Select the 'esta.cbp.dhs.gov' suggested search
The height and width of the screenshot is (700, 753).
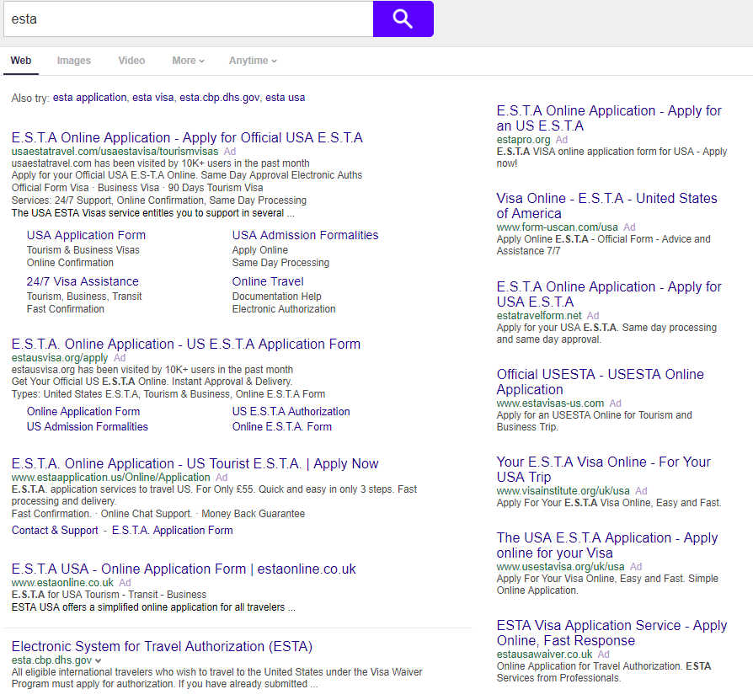click(220, 98)
